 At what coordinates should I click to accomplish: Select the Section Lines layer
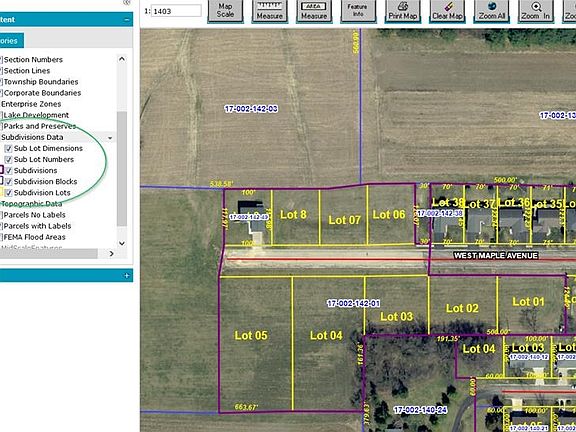click(x=27, y=71)
